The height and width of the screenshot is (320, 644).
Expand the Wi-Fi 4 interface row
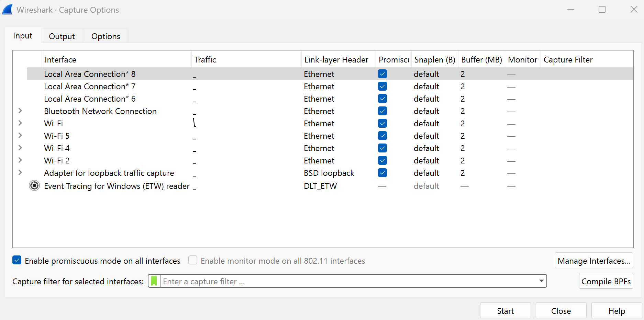coord(20,148)
